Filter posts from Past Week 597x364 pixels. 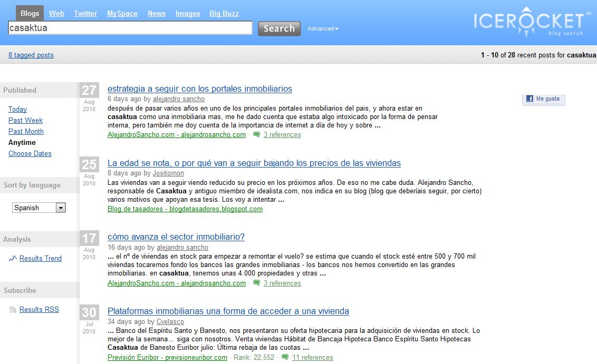point(25,120)
